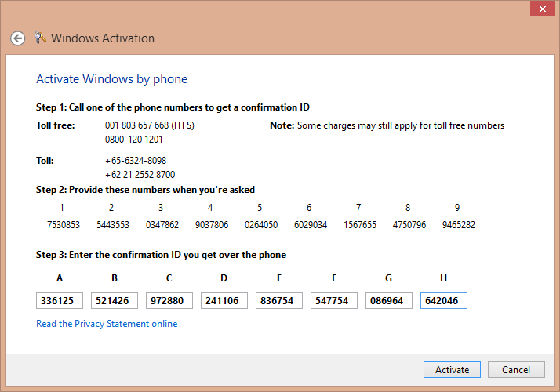Screen dimensions: 560x392
Task: Click installation ID group 7530853
Action: (x=64, y=225)
